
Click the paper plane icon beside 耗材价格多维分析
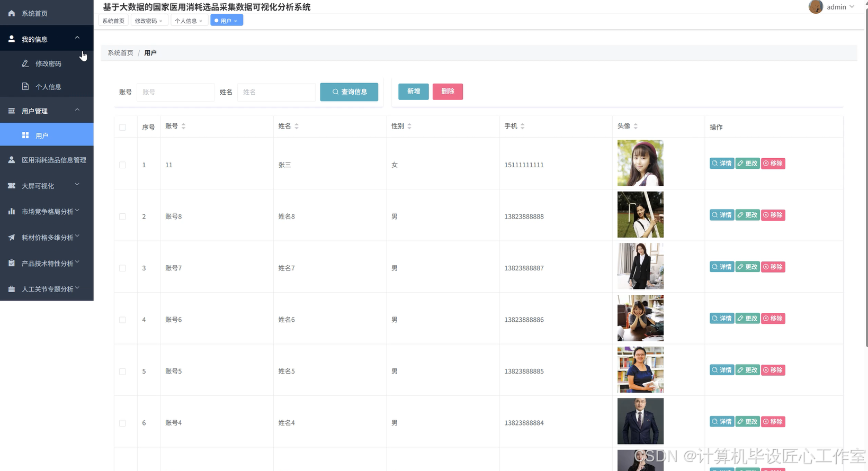click(12, 238)
